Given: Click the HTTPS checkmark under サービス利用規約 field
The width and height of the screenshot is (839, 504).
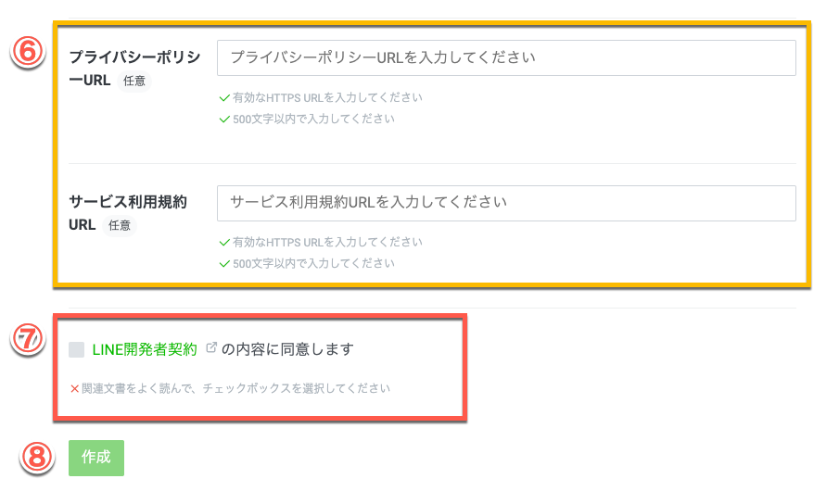Looking at the screenshot, I should pos(223,243).
